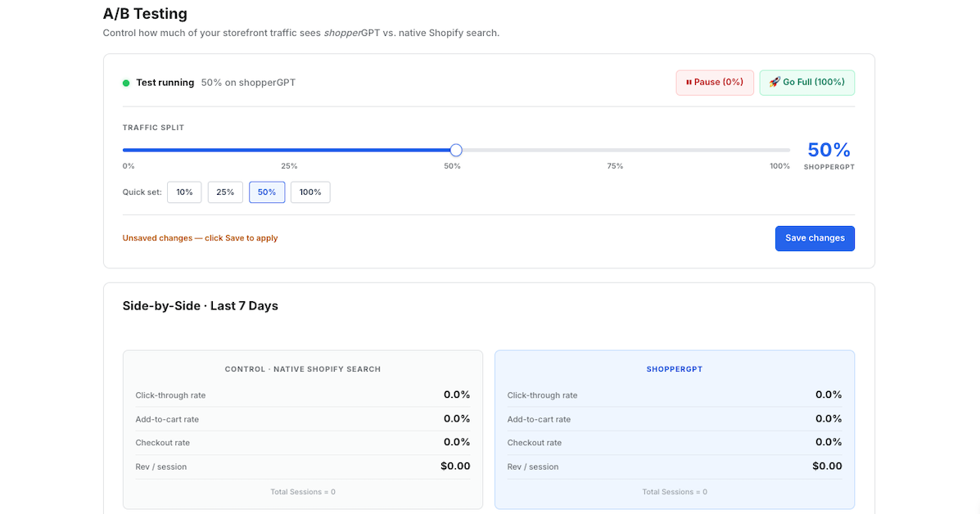Click the pause icon inside the Pause button
Viewport: 980px width, 514px height.
(x=689, y=83)
